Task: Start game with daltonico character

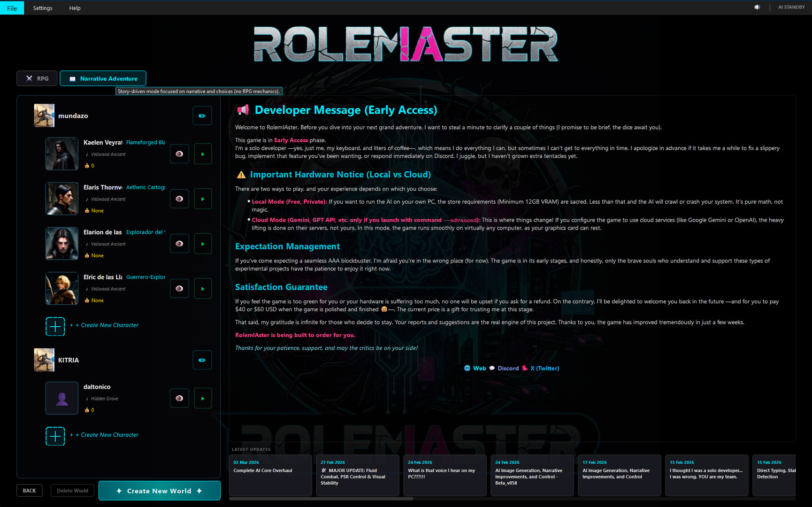Action: (x=203, y=399)
